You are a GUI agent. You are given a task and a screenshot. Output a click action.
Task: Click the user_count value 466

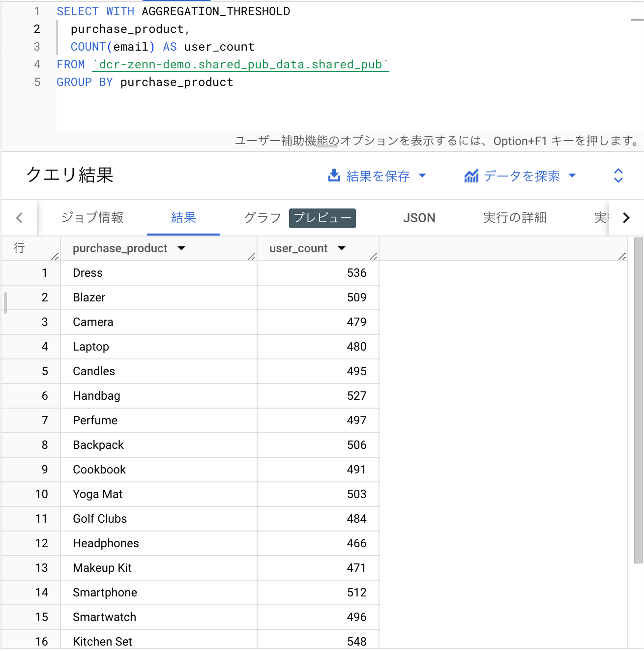(356, 543)
